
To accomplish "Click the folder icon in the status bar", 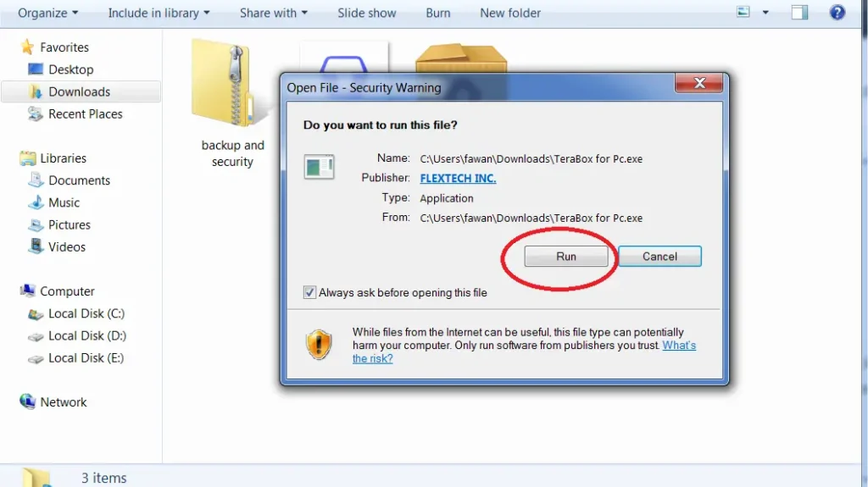I will click(36, 477).
